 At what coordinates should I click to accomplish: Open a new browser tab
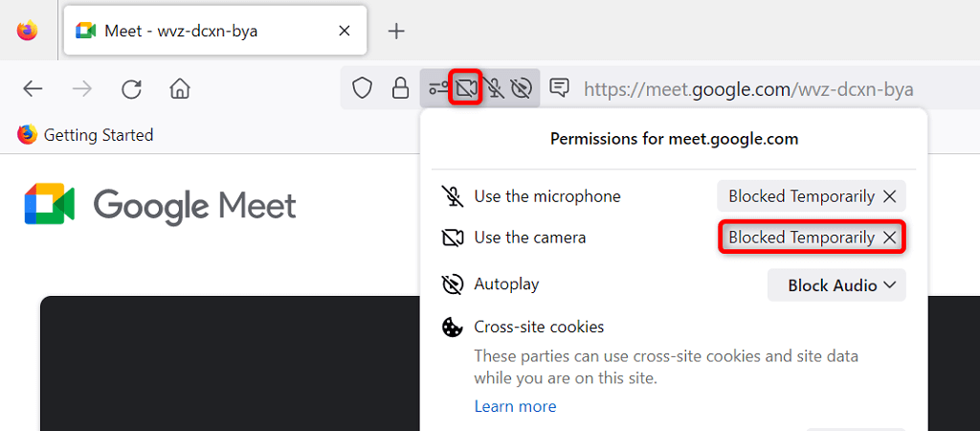[x=396, y=31]
